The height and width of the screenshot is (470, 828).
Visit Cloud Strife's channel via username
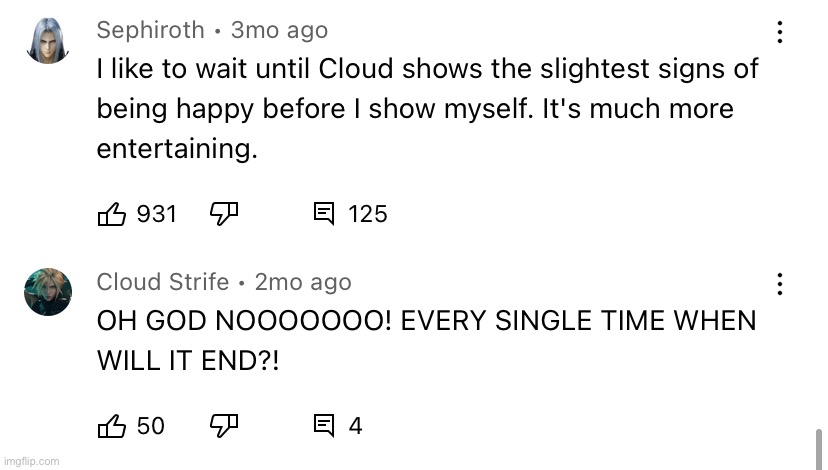[x=163, y=282]
